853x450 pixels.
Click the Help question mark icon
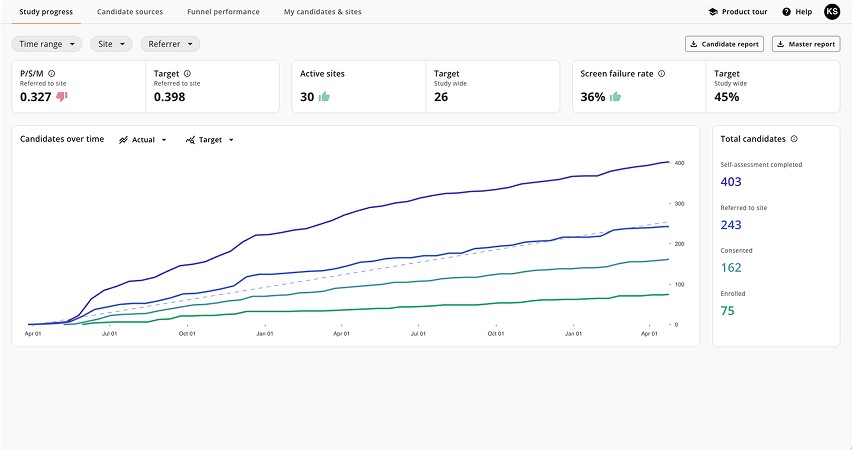(x=787, y=12)
